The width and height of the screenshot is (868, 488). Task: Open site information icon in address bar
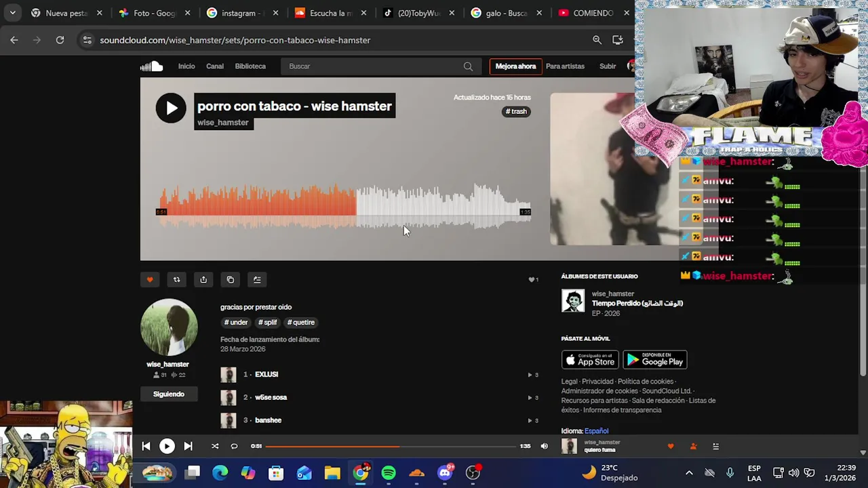pos(87,40)
